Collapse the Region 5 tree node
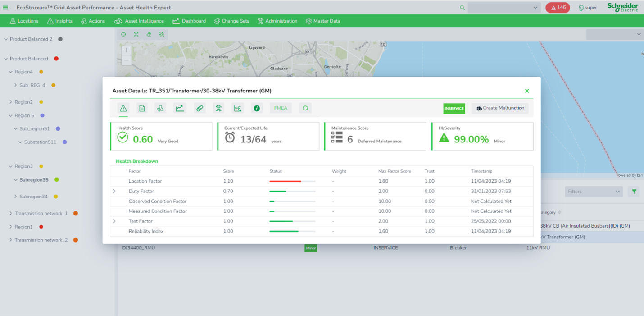This screenshot has width=644, height=316. [11, 116]
